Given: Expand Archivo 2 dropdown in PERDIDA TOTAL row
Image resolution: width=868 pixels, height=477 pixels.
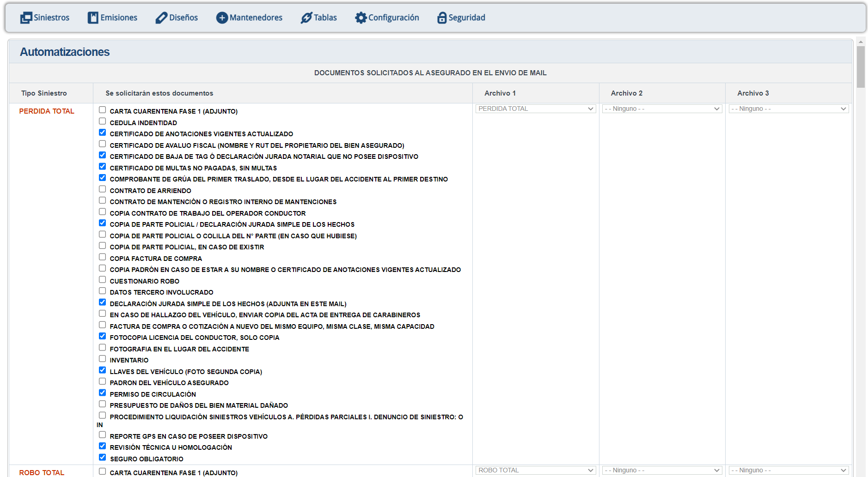Looking at the screenshot, I should point(662,109).
